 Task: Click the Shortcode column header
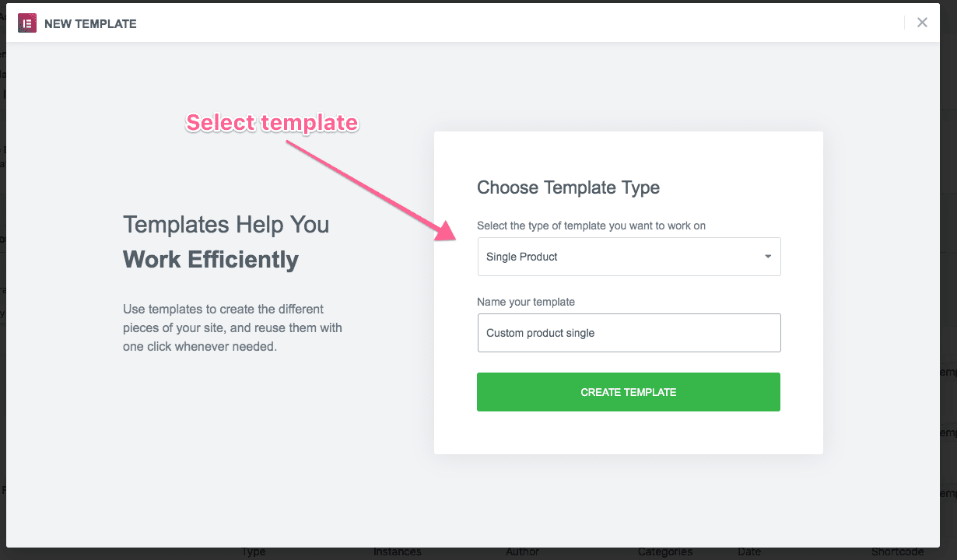[897, 552]
